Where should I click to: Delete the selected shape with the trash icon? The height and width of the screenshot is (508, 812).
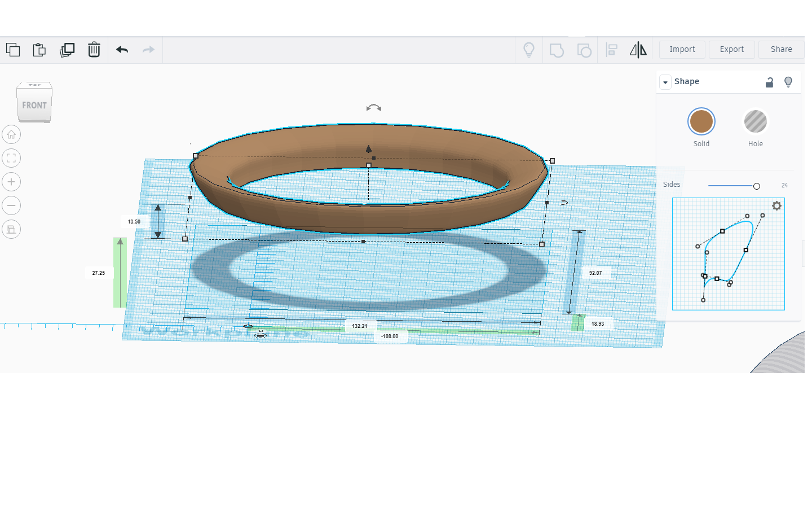pos(94,50)
